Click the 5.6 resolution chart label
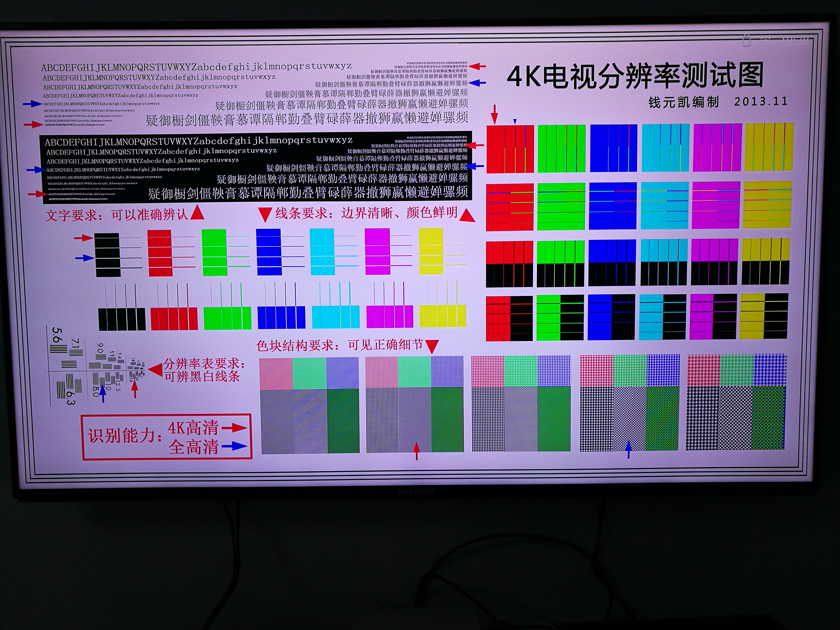This screenshot has height=630, width=840. 57,335
